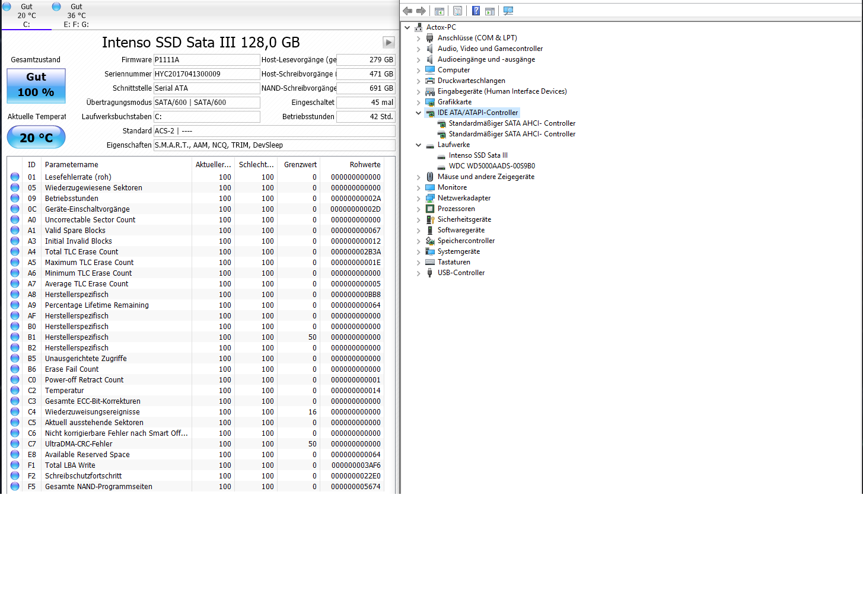Sort by ID column header
The height and width of the screenshot is (616, 863).
pos(31,165)
